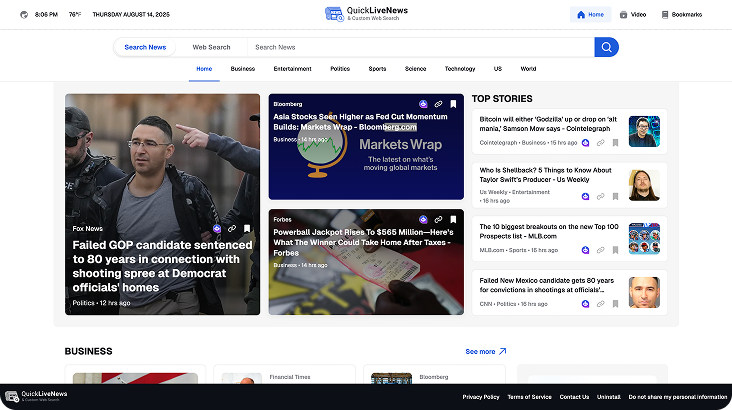Open the World category tab
The image size is (732, 410).
click(x=528, y=69)
